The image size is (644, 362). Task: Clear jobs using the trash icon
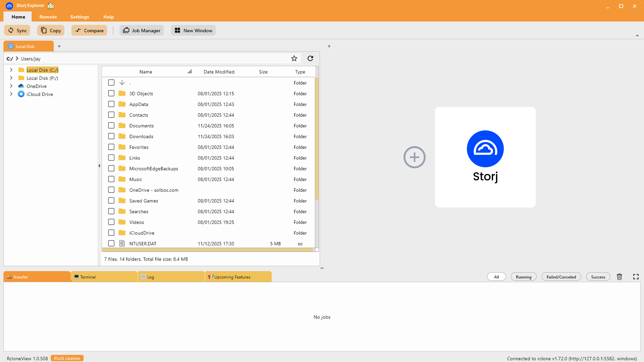[x=619, y=277]
